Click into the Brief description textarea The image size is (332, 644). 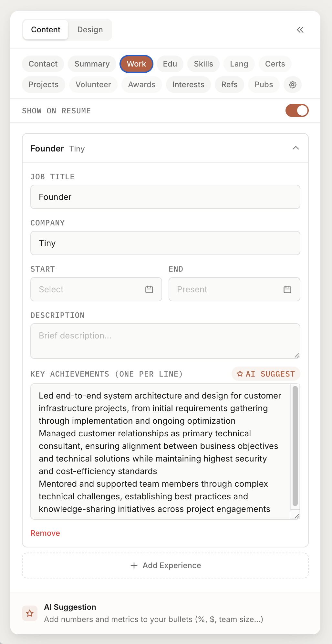point(165,341)
